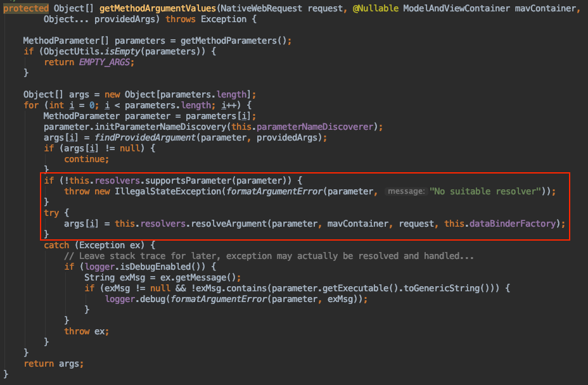This screenshot has width=588, height=385.
Task: Click the 'try' keyword
Action: click(51, 213)
